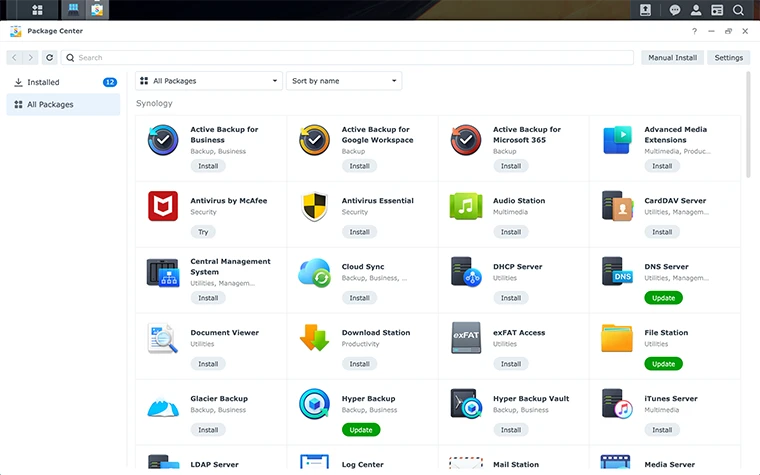
Task: Click the Cloud Sync icon
Action: [x=314, y=272]
